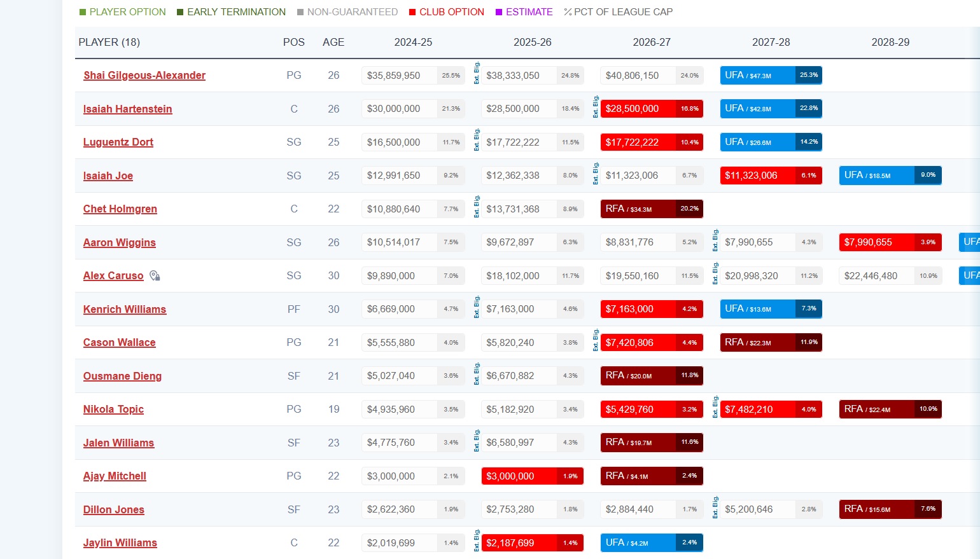The height and width of the screenshot is (559, 980).
Task: Click Jalen Williams' RFA / $19.7M cell
Action: coord(652,443)
